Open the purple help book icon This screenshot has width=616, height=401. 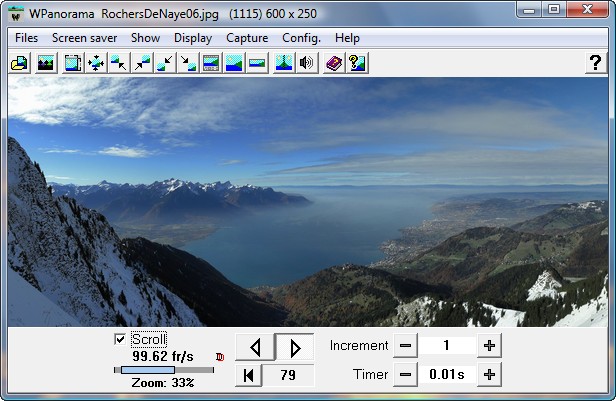(334, 64)
